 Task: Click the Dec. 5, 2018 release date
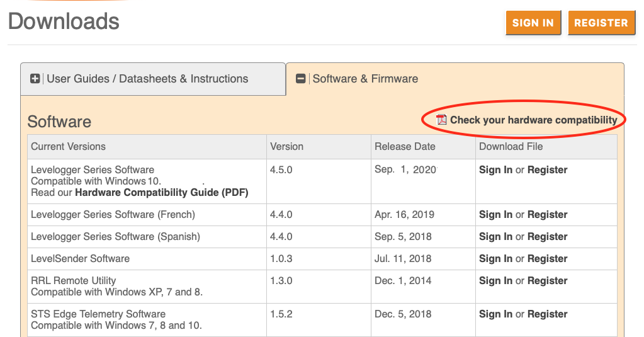[x=403, y=314]
